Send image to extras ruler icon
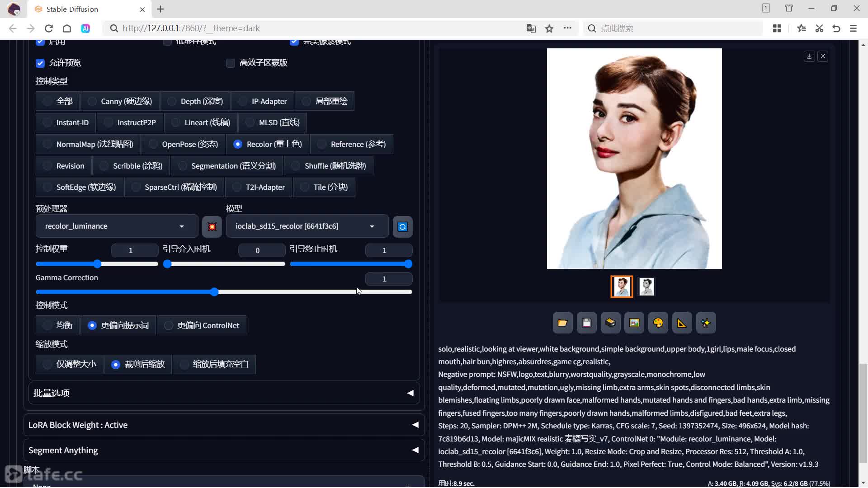The height and width of the screenshot is (488, 868). (682, 323)
